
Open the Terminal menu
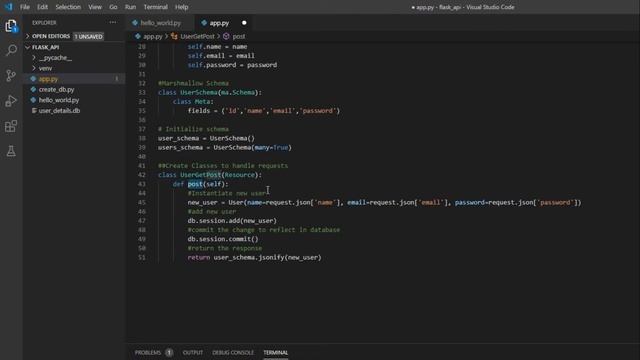pos(156,7)
